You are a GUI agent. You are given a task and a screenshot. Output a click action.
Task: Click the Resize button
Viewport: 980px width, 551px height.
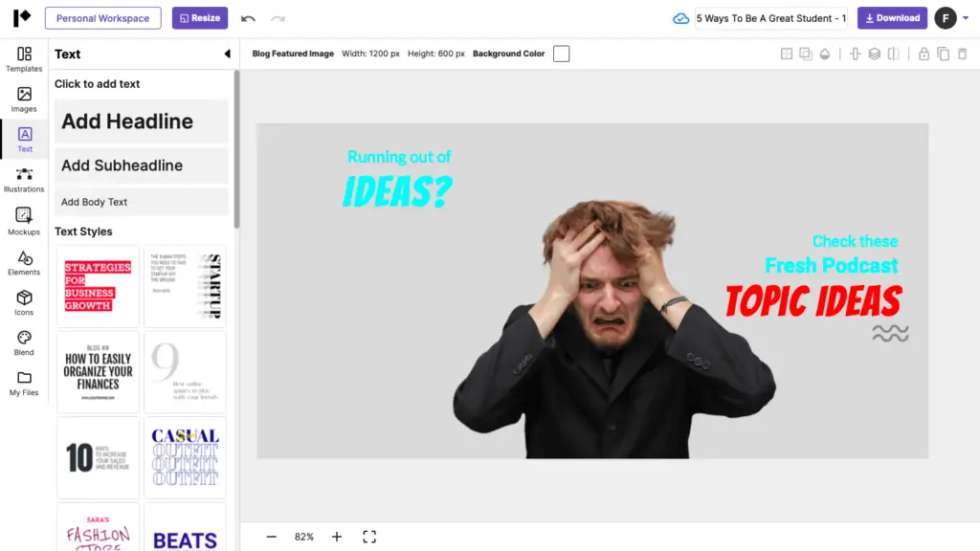[200, 18]
